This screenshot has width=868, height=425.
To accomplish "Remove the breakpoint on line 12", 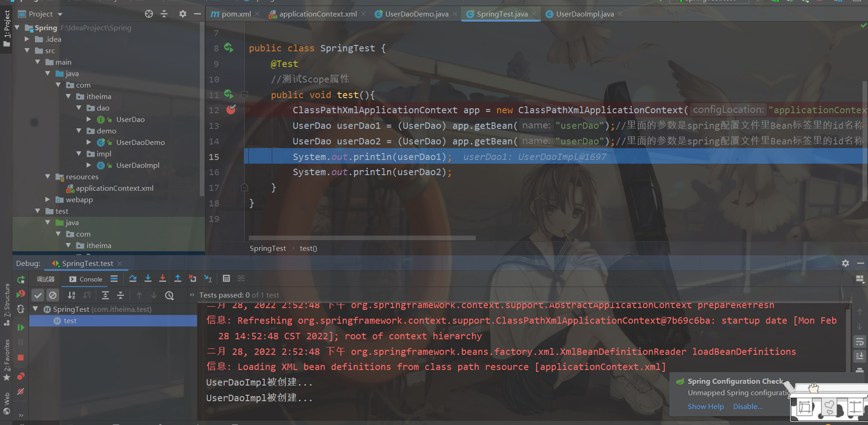I will (231, 110).
